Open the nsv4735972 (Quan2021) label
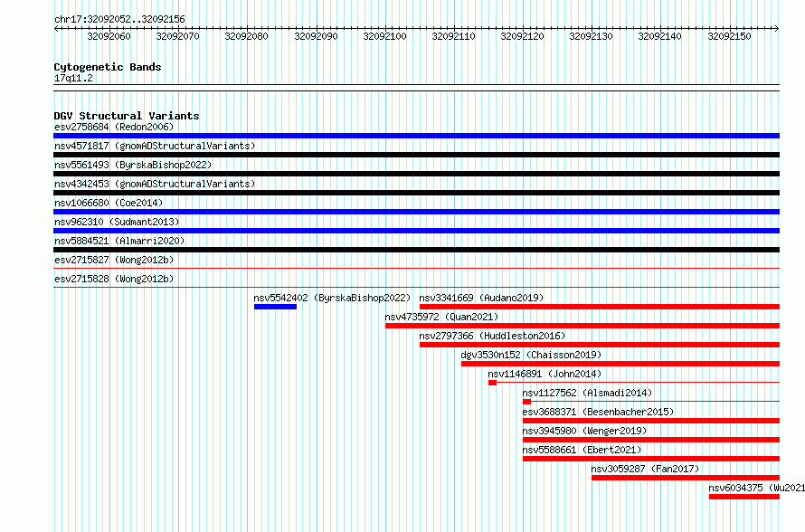805x532 pixels. 441,317
